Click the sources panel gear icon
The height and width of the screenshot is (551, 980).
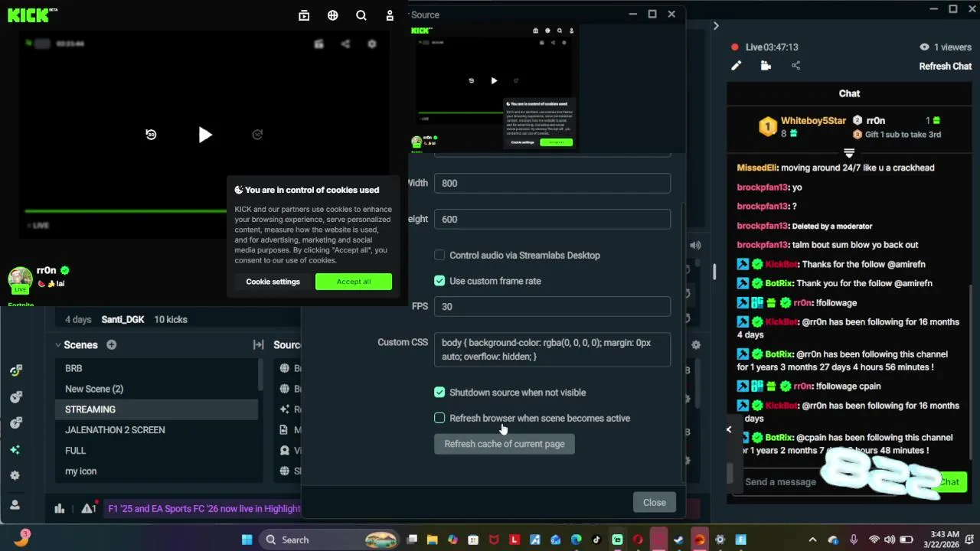pyautogui.click(x=696, y=345)
